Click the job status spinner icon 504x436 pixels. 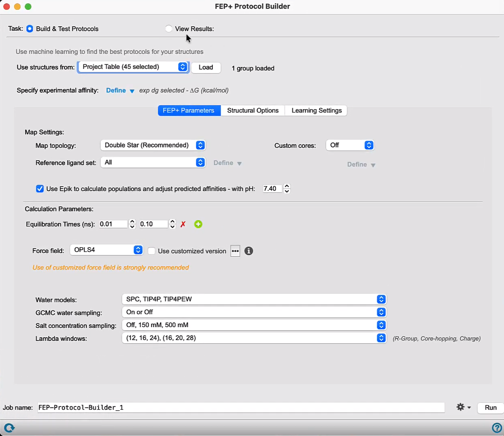click(x=9, y=427)
